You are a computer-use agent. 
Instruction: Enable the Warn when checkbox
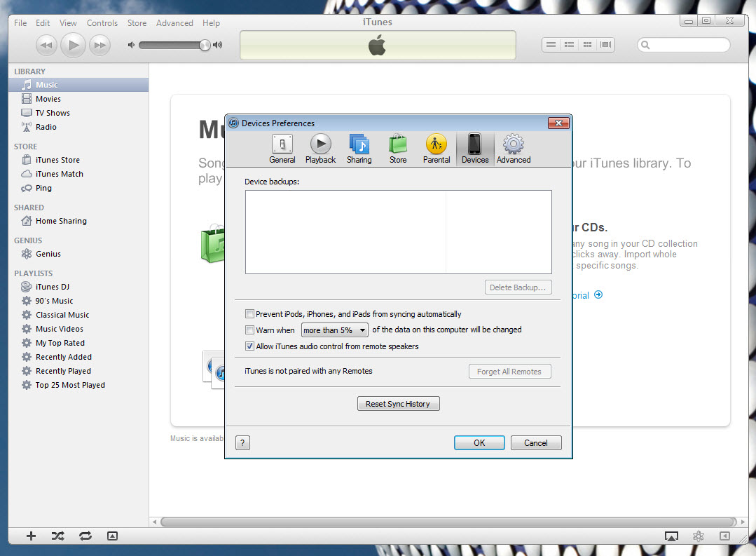pyautogui.click(x=249, y=330)
